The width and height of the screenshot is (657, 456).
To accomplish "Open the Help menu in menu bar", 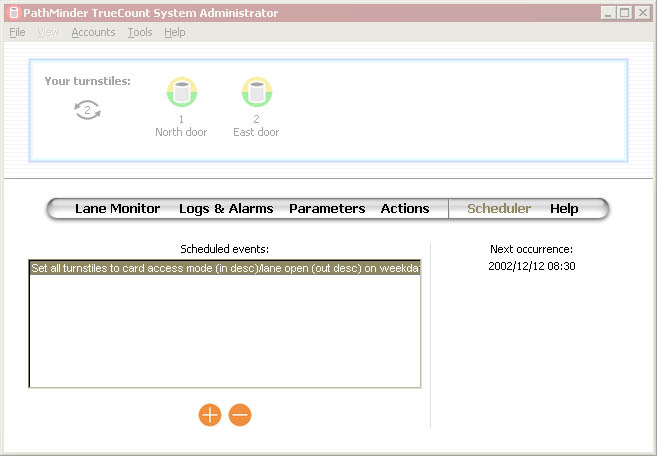I will click(x=175, y=32).
